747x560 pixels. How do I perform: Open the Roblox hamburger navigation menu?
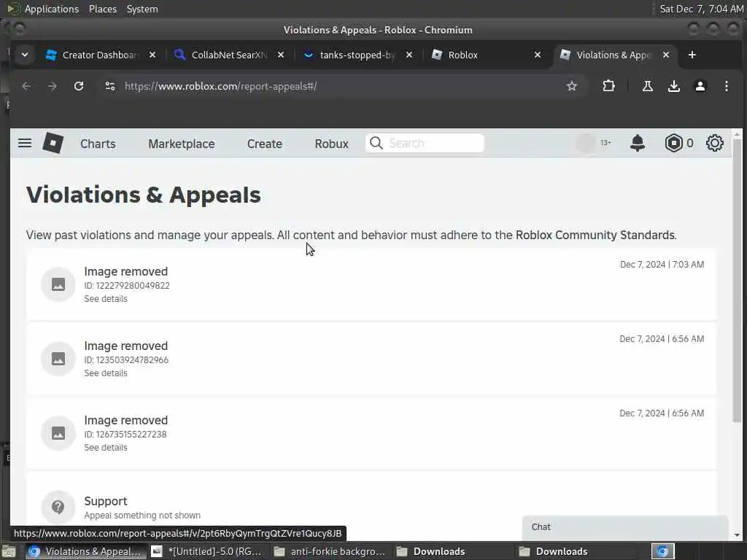(x=25, y=143)
